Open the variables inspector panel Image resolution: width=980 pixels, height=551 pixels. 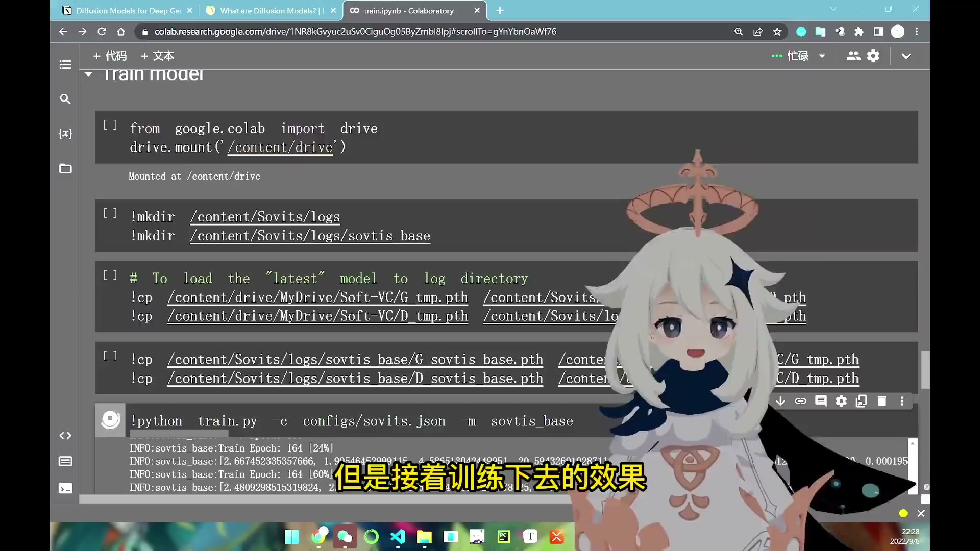[x=65, y=134]
